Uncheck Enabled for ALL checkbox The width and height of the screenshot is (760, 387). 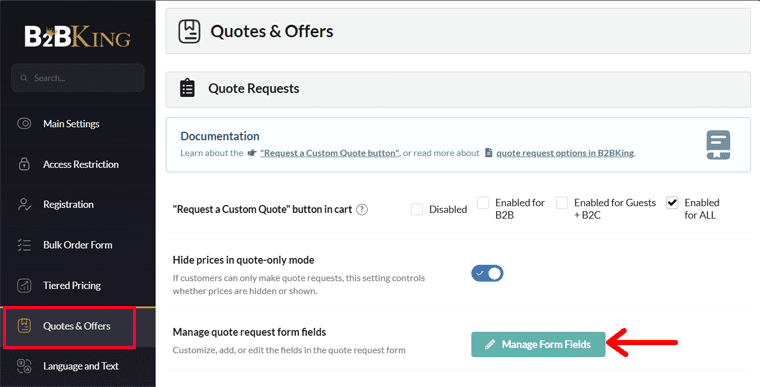coord(672,203)
